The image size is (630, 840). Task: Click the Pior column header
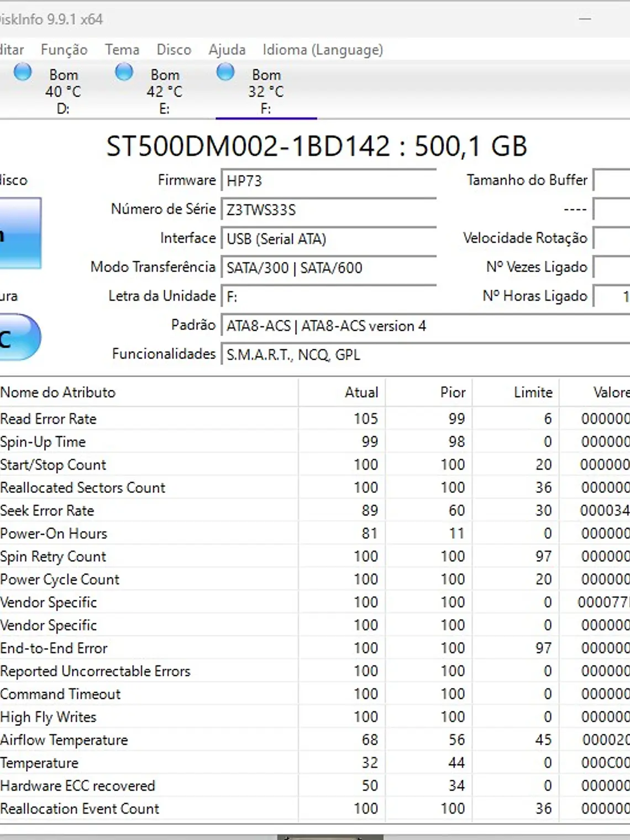(x=429, y=392)
